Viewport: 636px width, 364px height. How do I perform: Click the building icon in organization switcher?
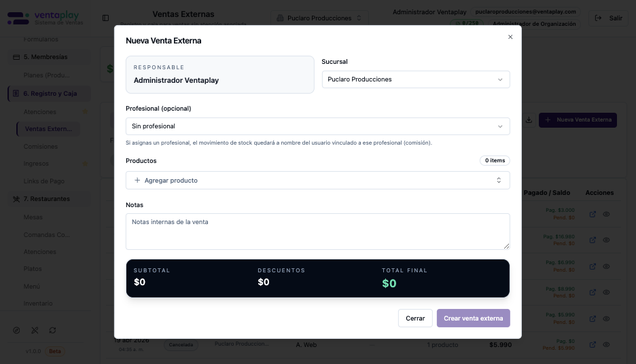point(280,18)
